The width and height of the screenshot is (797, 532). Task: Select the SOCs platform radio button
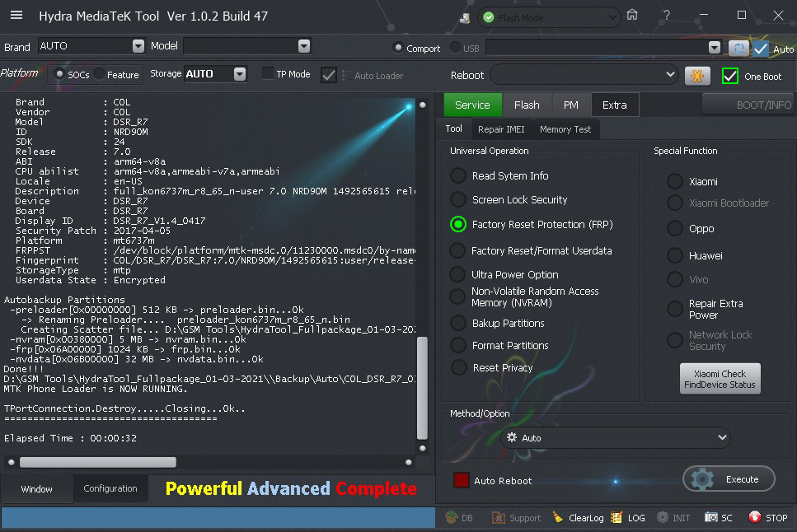click(x=59, y=75)
